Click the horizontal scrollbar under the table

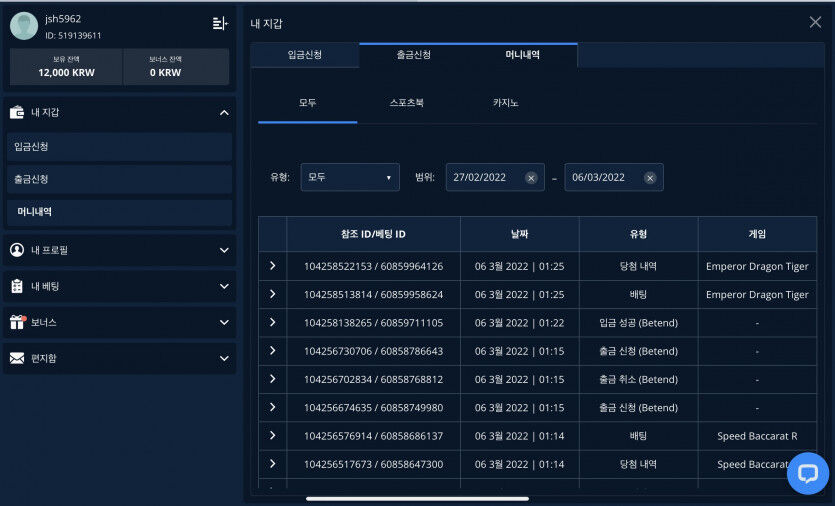[417, 499]
